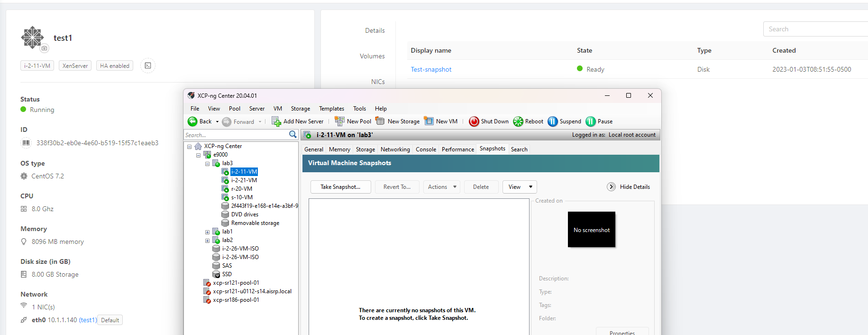This screenshot has width=868, height=335.
Task: Click the Delete snapshot button
Action: click(x=481, y=187)
